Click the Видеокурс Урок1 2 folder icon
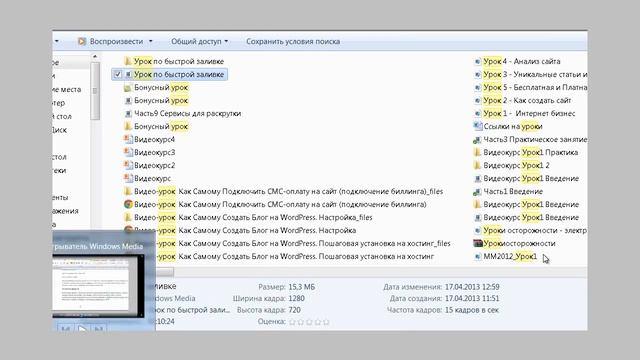This screenshot has height=360, width=640. 477,165
